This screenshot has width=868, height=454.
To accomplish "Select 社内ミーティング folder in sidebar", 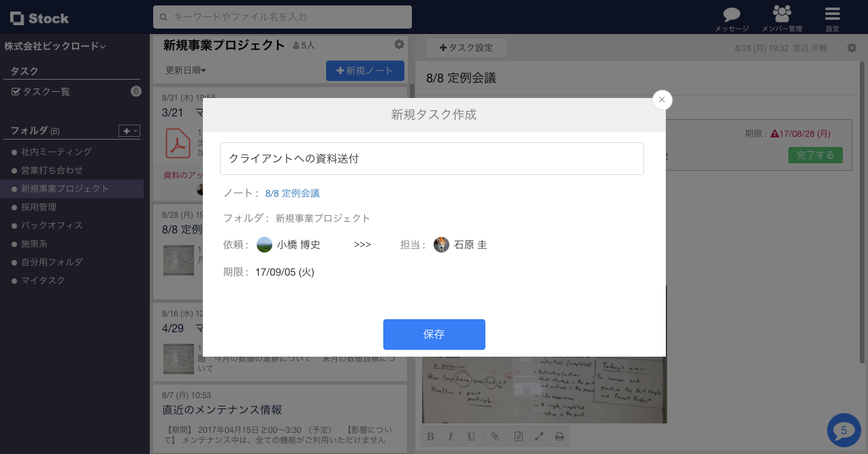I will pos(56,152).
